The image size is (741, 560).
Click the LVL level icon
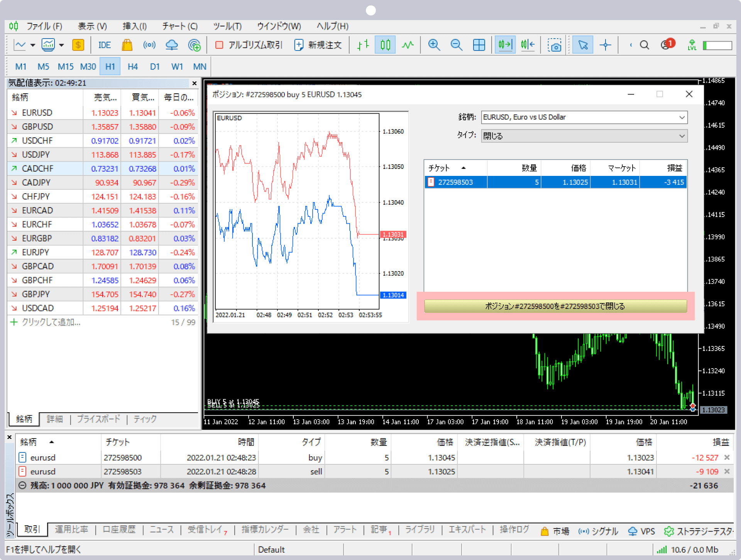point(692,45)
